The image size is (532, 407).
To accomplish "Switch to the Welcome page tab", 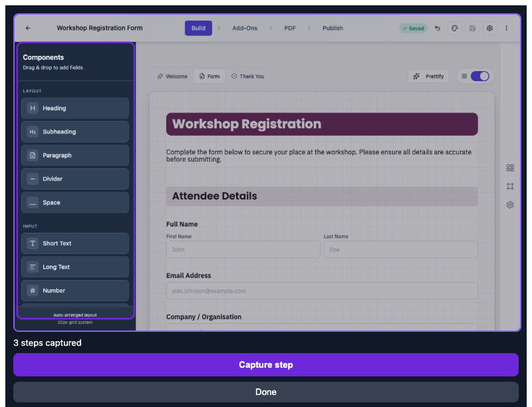I will (172, 76).
